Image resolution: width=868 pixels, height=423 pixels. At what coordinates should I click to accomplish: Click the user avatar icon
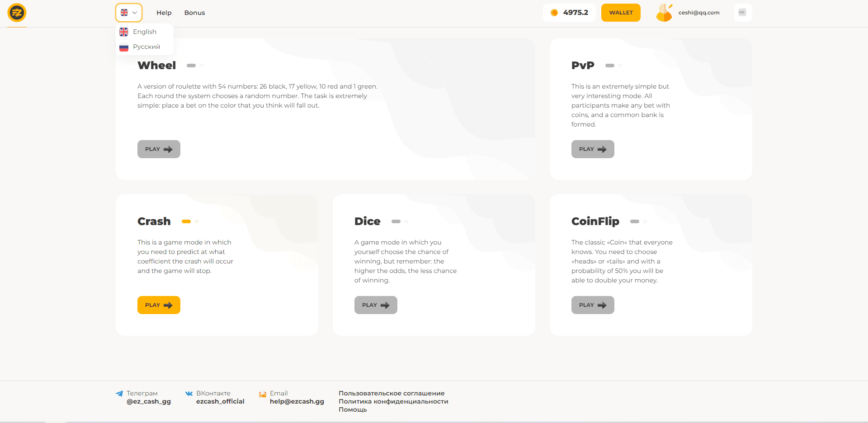click(664, 13)
